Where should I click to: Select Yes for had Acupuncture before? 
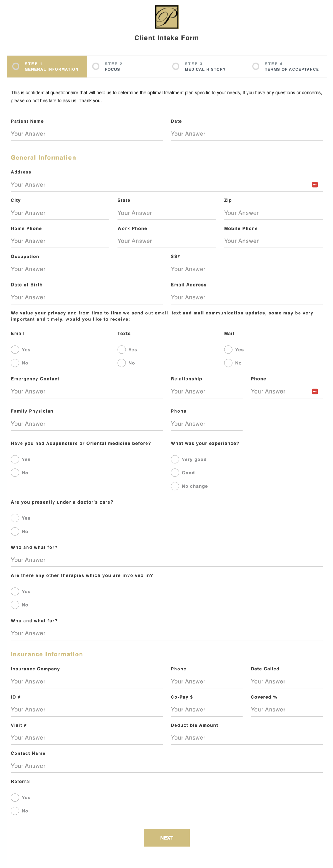(15, 459)
